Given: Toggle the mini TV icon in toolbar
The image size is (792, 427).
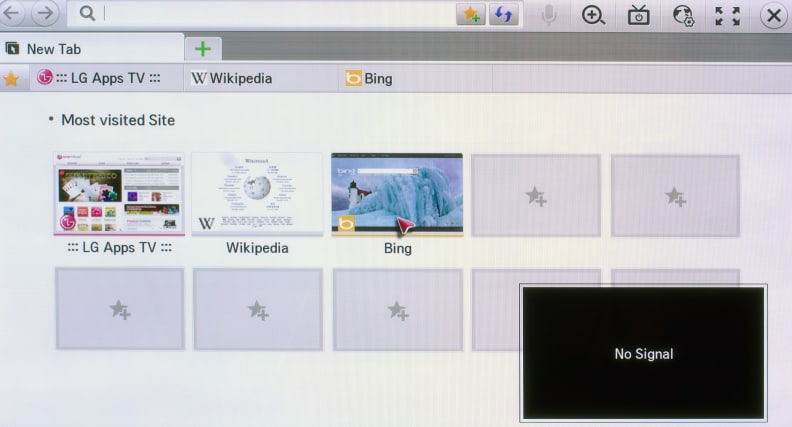Looking at the screenshot, I should 638,15.
